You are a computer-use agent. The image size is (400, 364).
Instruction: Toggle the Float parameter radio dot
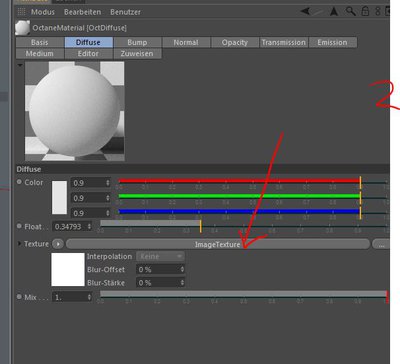(x=19, y=226)
